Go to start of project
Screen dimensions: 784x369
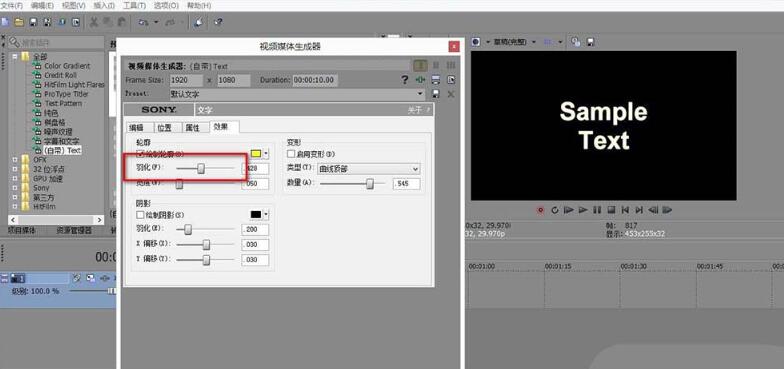coord(625,210)
